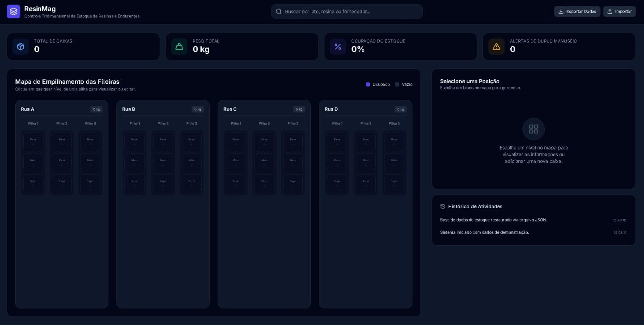
Task: Pick the Base slot of Pilha 1 in Rua D
Action: click(x=337, y=142)
